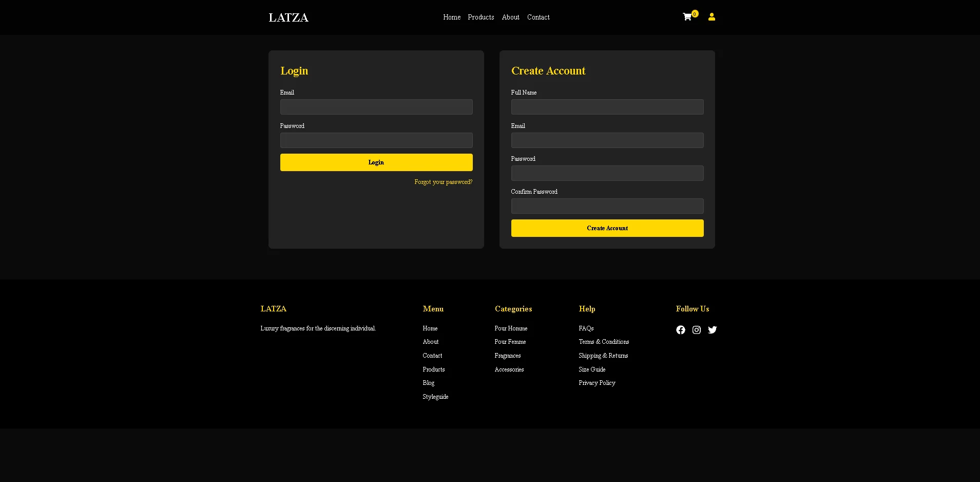Open the shopping cart
This screenshot has width=980, height=482.
pyautogui.click(x=687, y=17)
